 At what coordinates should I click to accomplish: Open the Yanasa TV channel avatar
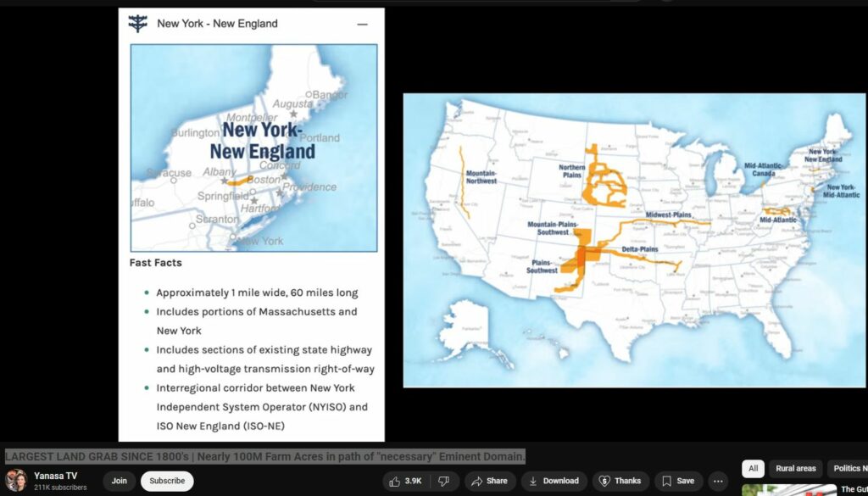(x=16, y=480)
